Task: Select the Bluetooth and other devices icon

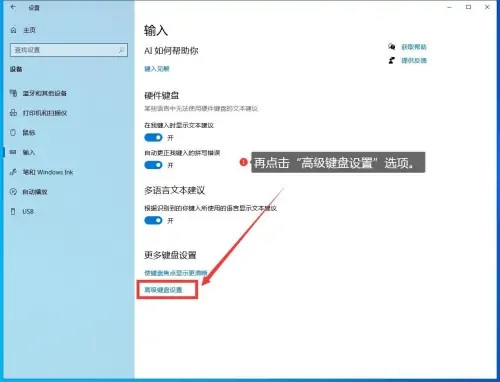Action: (x=13, y=93)
